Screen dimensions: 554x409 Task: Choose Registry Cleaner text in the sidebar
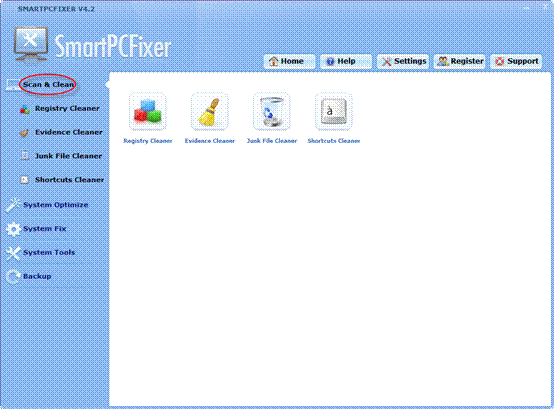pos(67,108)
